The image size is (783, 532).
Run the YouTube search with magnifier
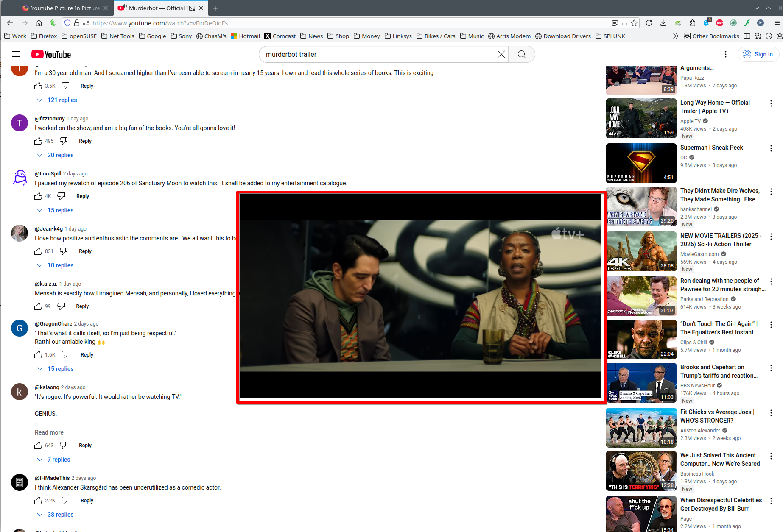click(x=522, y=54)
